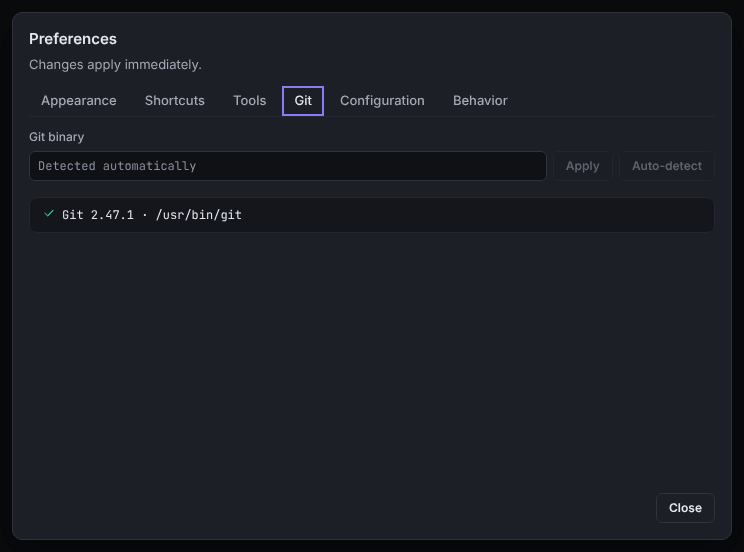
Task: Click the 'Changes apply immediately.' text
Action: point(115,65)
